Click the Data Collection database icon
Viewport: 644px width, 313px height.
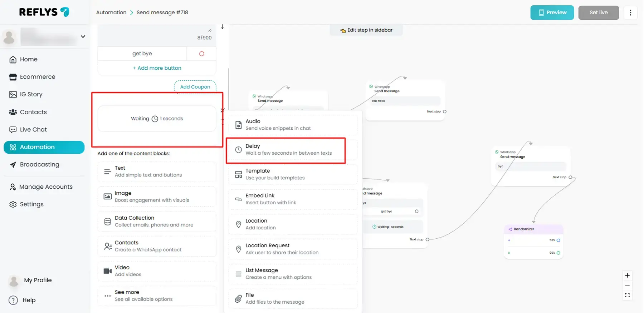pyautogui.click(x=107, y=222)
